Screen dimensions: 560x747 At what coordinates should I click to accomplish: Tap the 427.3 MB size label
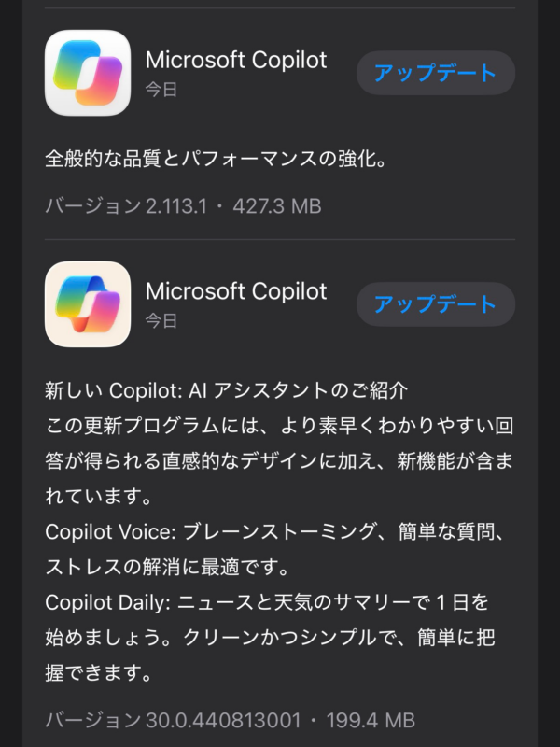point(277,206)
